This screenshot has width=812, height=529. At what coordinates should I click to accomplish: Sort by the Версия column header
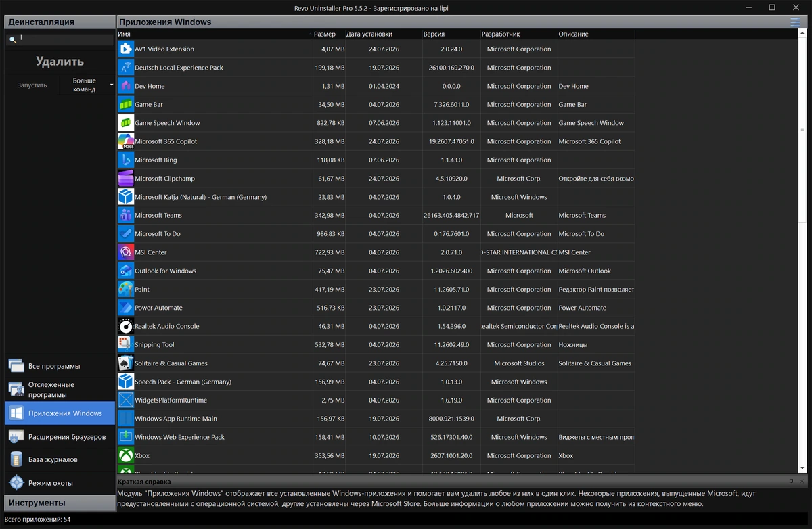[x=451, y=34]
